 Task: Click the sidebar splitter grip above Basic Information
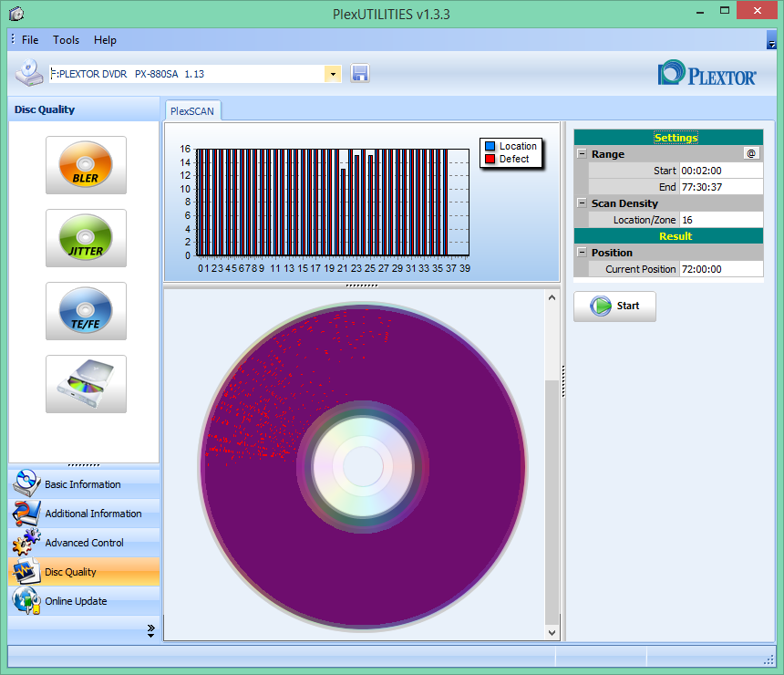coord(84,465)
